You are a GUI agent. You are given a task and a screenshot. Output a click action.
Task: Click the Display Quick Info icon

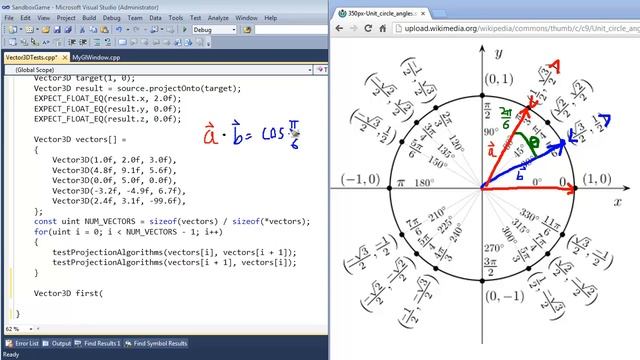pyautogui.click(x=35, y=42)
